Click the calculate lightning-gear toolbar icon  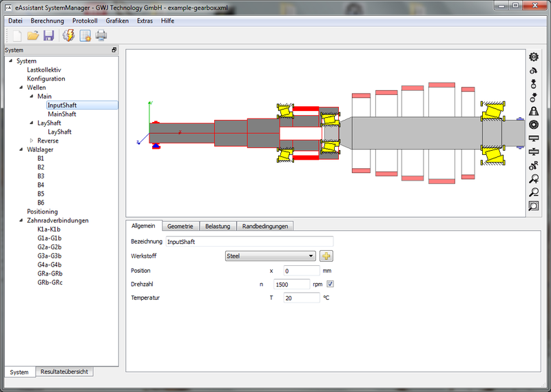click(x=68, y=36)
